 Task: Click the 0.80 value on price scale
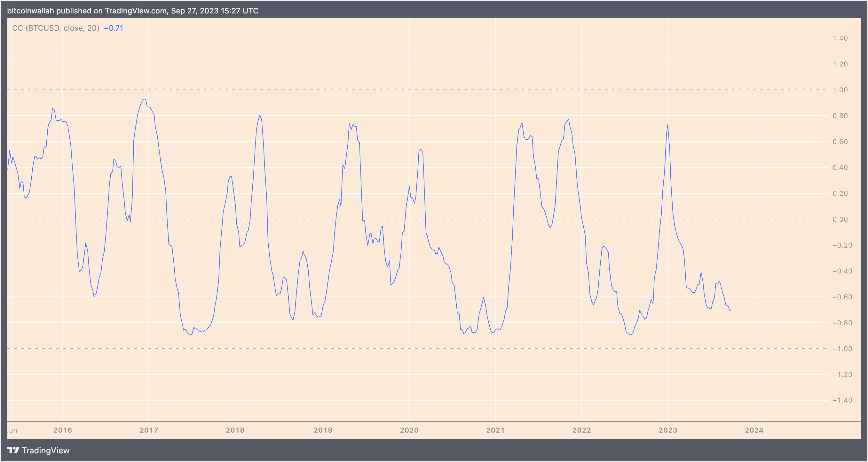click(840, 116)
